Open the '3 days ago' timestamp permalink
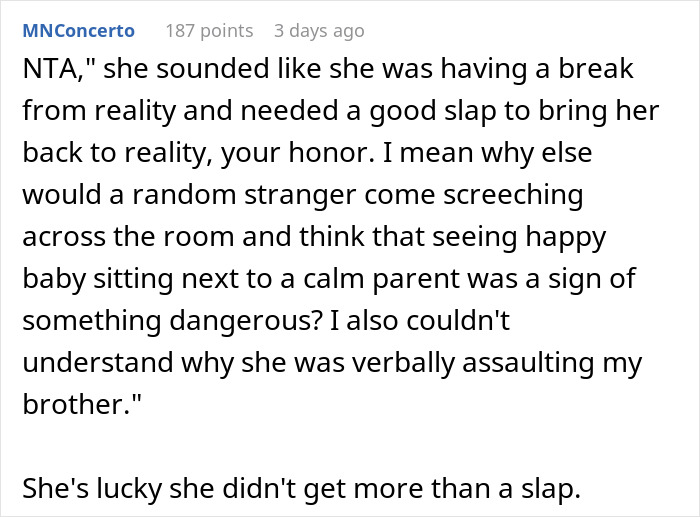 (x=318, y=31)
